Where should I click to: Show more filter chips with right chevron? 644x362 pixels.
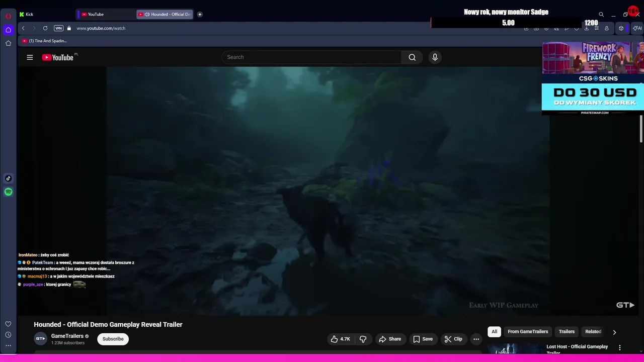[x=614, y=332]
